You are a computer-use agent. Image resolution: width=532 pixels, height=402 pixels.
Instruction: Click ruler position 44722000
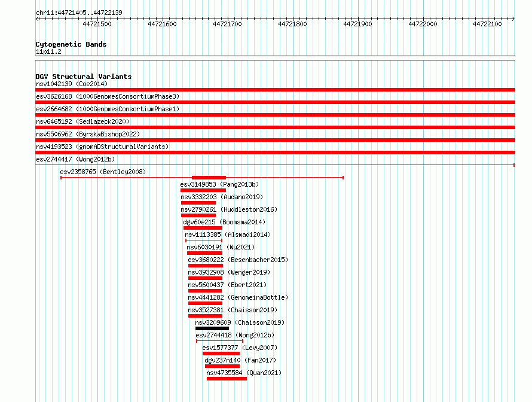[423, 24]
